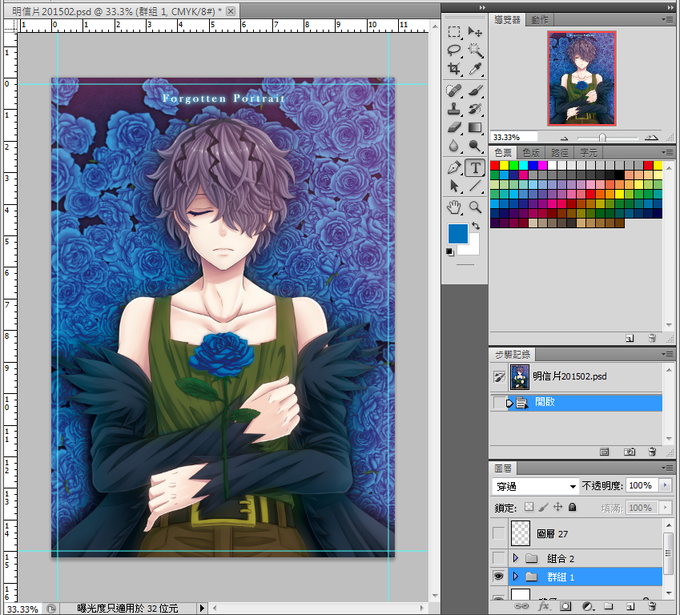Switch to the 導覽器 Navigator tab

pos(507,20)
